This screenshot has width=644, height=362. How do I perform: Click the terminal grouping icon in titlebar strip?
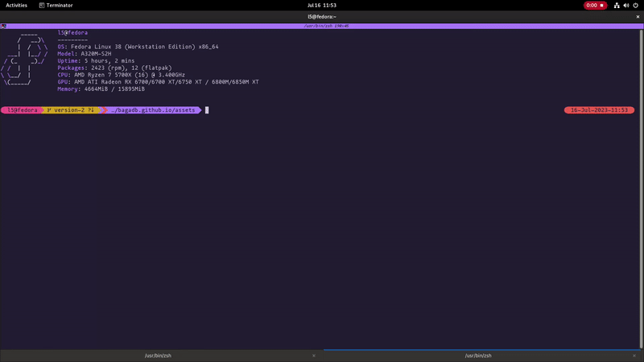[4, 26]
